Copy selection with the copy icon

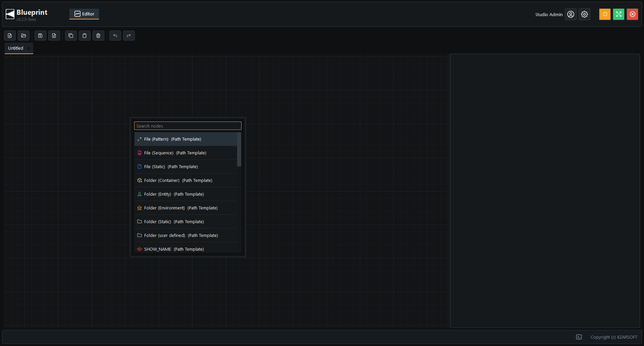pyautogui.click(x=71, y=36)
